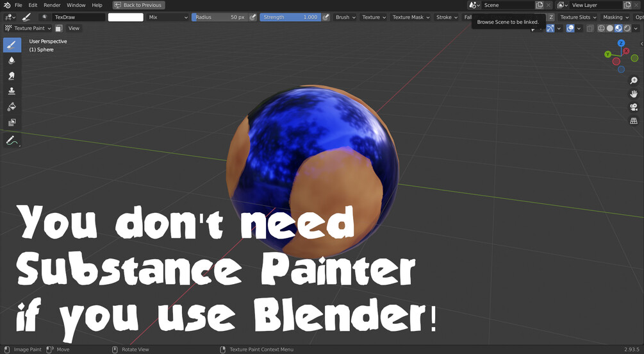Click the 2.93.5 version text
This screenshot has height=354, width=644.
[632, 350]
